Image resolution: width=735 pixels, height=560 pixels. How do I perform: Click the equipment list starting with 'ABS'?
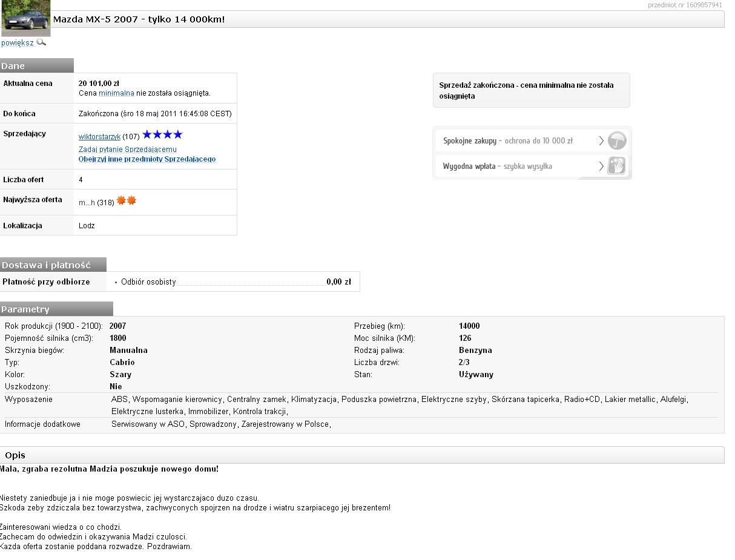(x=400, y=405)
